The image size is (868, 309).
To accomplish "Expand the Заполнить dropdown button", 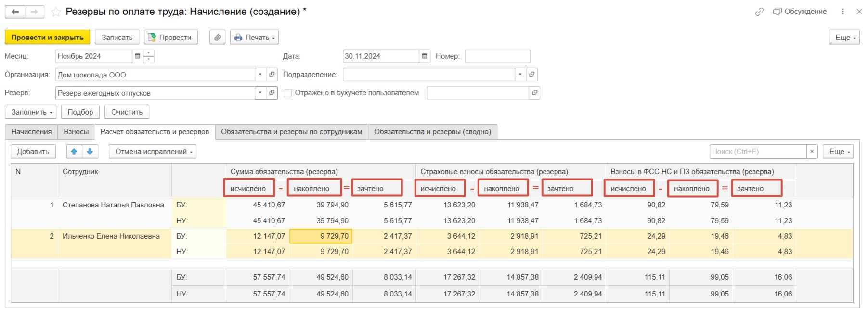I will (31, 112).
